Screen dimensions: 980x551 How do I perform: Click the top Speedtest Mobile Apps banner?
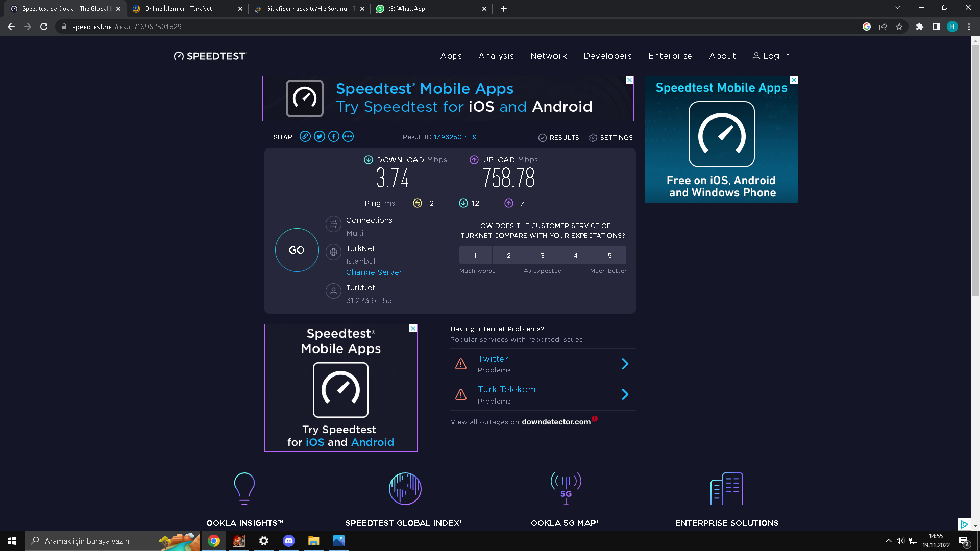(448, 98)
